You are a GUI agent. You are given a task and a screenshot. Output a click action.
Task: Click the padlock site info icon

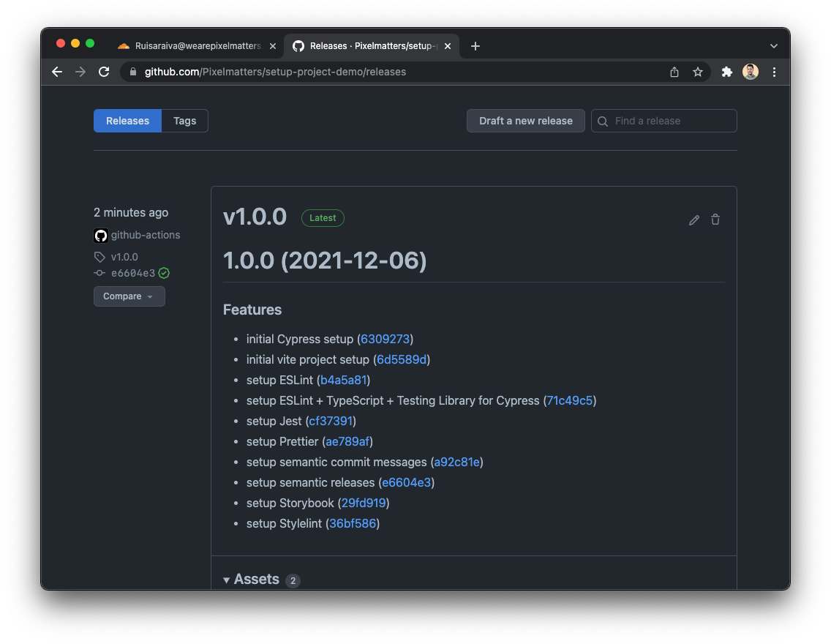point(133,72)
